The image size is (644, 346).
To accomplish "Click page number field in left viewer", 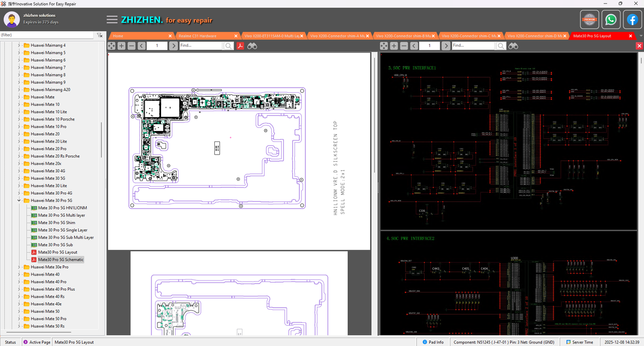I will pos(157,46).
